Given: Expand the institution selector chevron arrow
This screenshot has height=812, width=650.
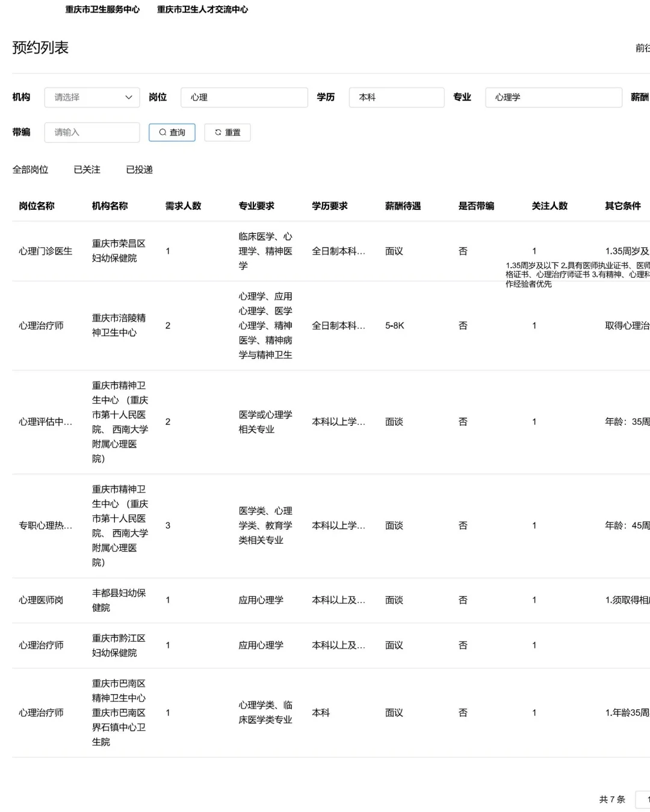Looking at the screenshot, I should [128, 97].
